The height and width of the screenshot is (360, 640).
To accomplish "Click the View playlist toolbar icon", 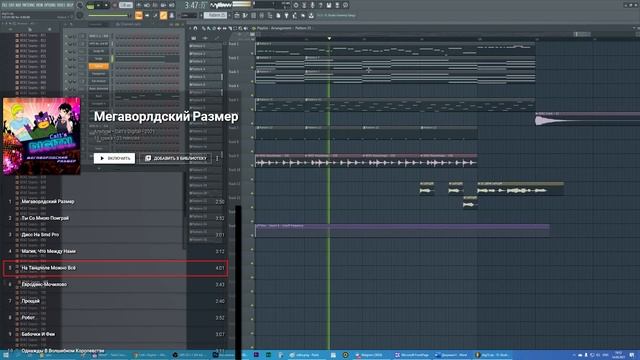I will point(237,16).
